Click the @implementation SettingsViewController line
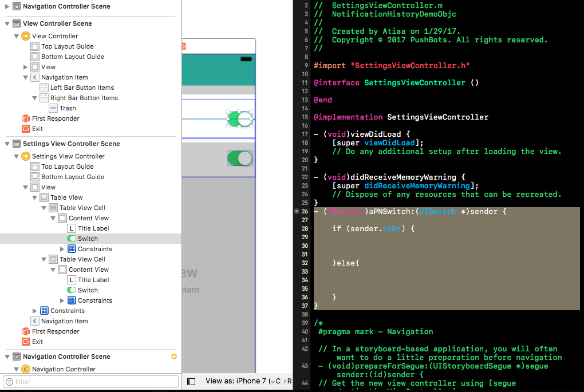Image resolution: width=584 pixels, height=392 pixels. point(401,117)
